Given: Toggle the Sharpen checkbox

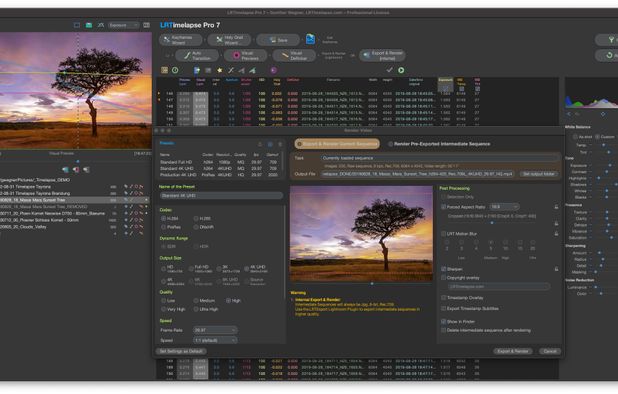Looking at the screenshot, I should click(x=443, y=269).
